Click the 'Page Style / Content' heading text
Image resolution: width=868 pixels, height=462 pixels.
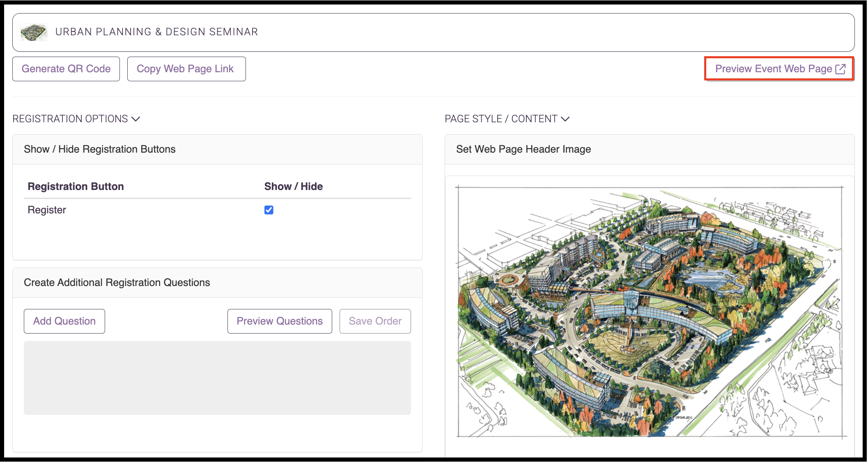point(501,119)
